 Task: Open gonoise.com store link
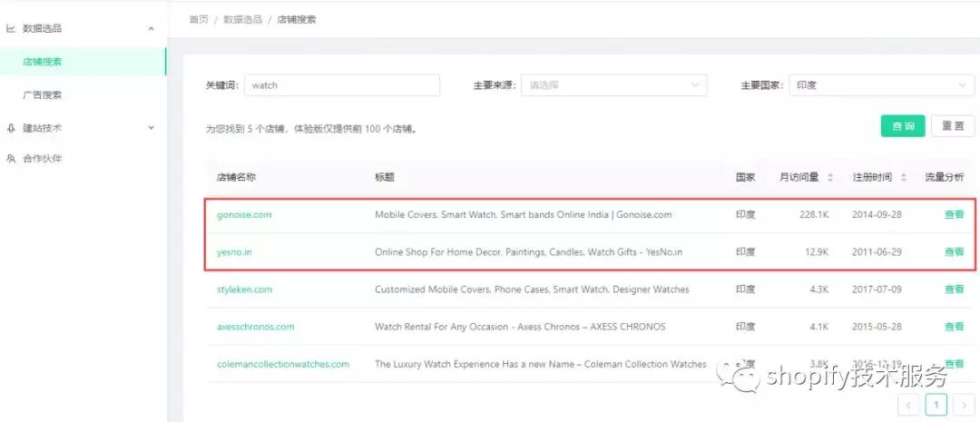coord(244,214)
